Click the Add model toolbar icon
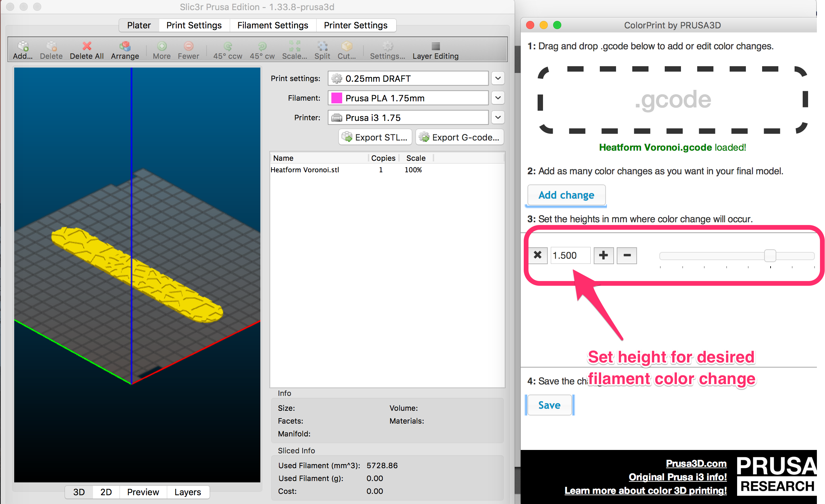Viewport: 825px width, 504px height. 23,46
